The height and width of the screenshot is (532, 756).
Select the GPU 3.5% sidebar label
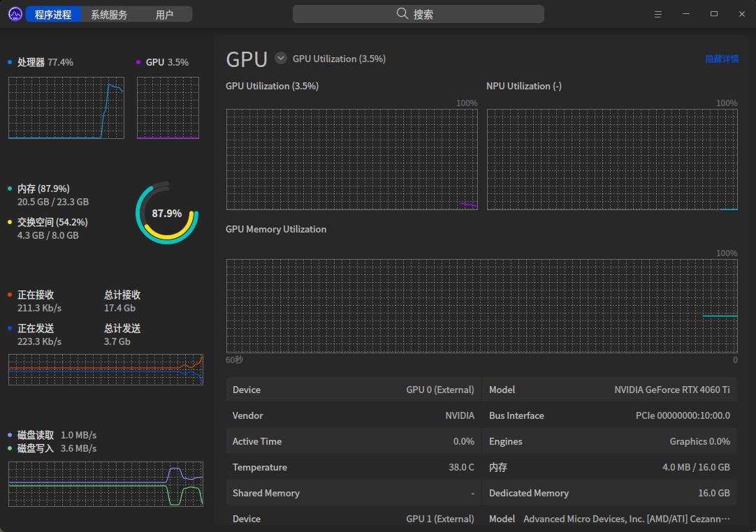(x=167, y=62)
